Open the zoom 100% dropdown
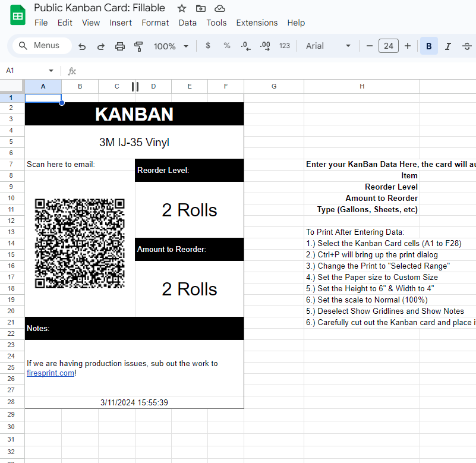The image size is (476, 463). click(x=171, y=46)
